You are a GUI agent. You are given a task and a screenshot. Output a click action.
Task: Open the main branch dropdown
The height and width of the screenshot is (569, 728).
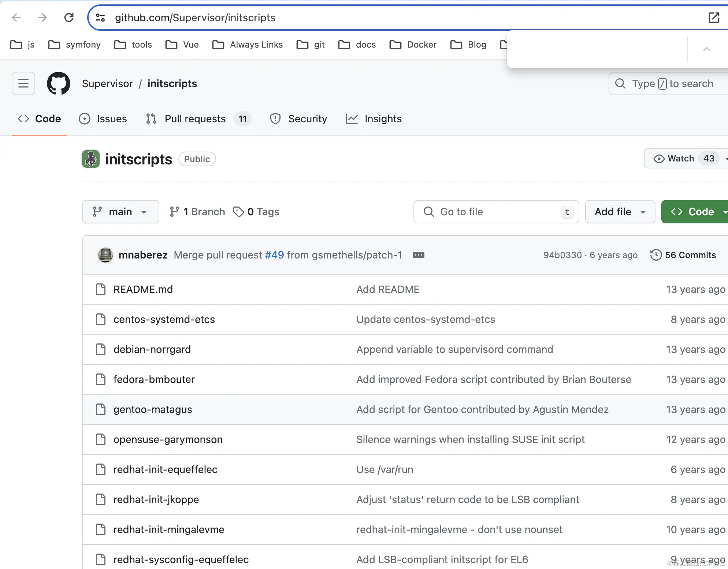[x=120, y=212]
